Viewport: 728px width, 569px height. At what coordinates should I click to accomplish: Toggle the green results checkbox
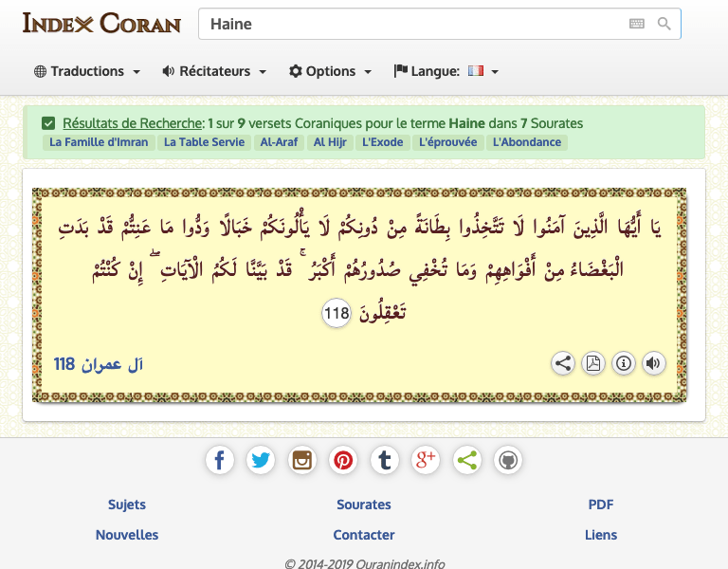[x=48, y=123]
